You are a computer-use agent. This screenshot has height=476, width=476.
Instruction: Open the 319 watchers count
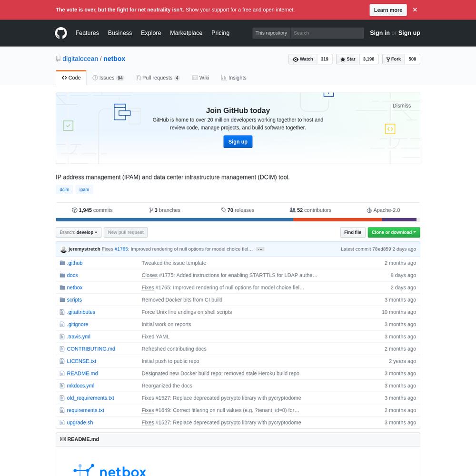pyautogui.click(x=325, y=59)
